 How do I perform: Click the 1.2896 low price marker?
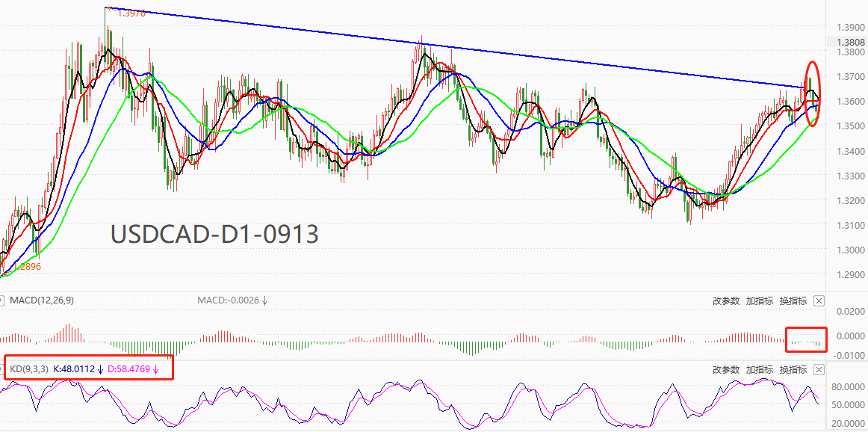pyautogui.click(x=27, y=267)
